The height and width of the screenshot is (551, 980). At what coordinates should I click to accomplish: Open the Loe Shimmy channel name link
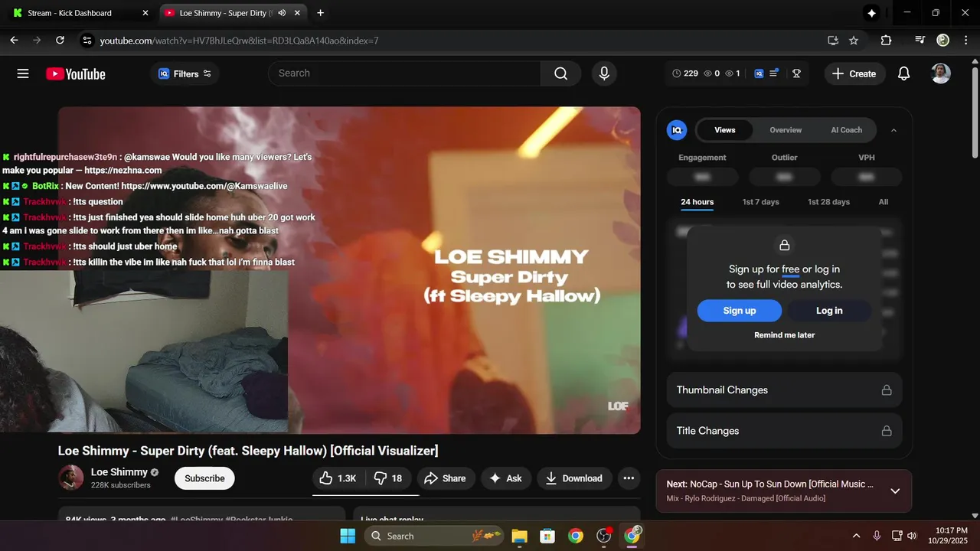point(119,472)
